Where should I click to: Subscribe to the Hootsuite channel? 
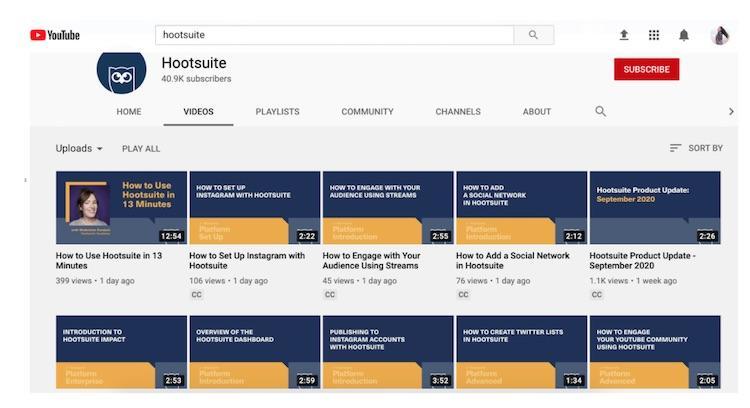(646, 69)
